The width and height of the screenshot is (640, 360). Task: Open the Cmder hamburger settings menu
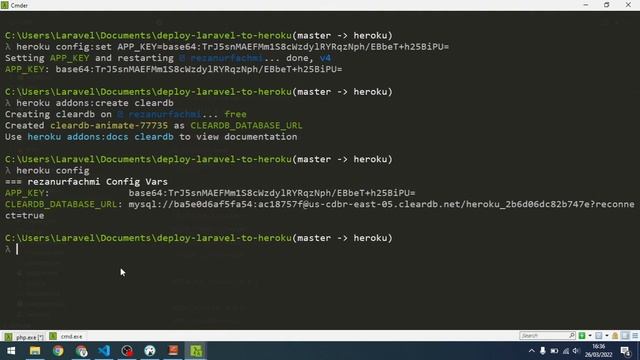pyautogui.click(x=635, y=336)
